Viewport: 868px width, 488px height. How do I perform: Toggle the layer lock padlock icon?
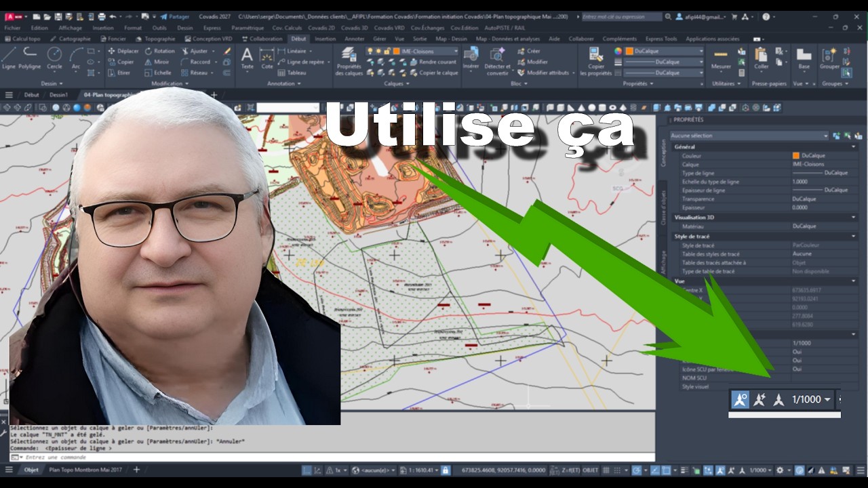(387, 51)
